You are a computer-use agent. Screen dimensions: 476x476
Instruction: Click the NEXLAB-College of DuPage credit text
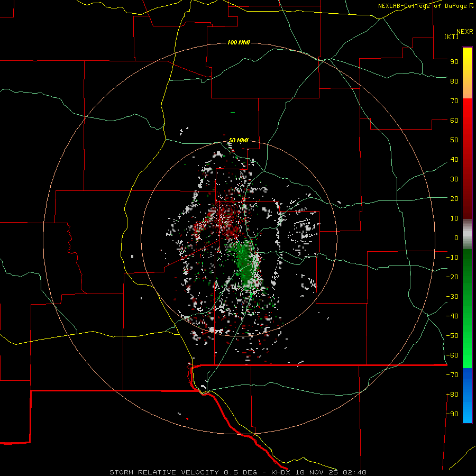[x=425, y=6]
